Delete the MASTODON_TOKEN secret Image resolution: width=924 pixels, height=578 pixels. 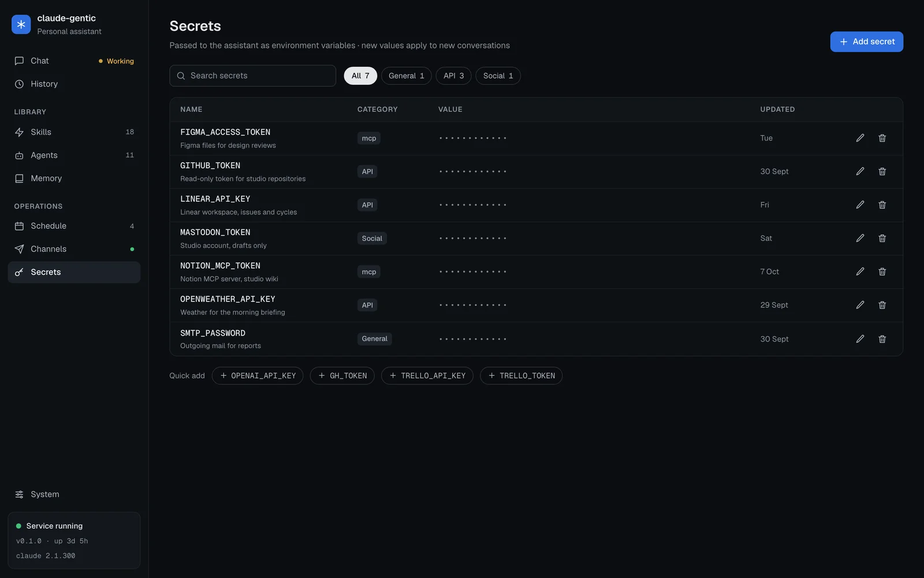882,238
